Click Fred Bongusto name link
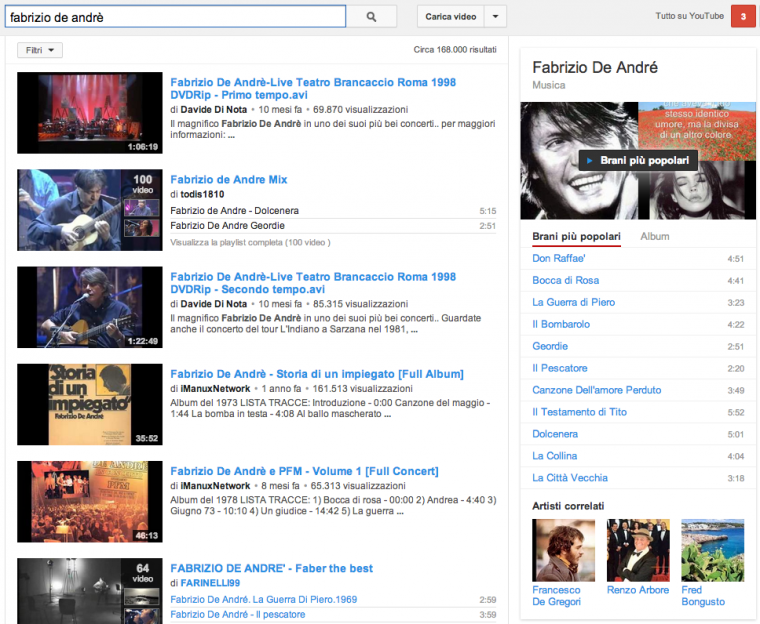This screenshot has height=624, width=760. pos(703,596)
